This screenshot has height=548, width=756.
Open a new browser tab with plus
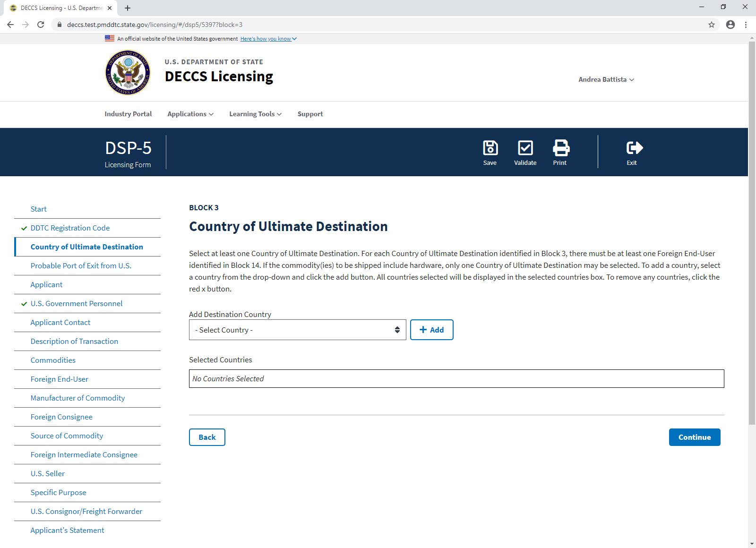[x=128, y=8]
